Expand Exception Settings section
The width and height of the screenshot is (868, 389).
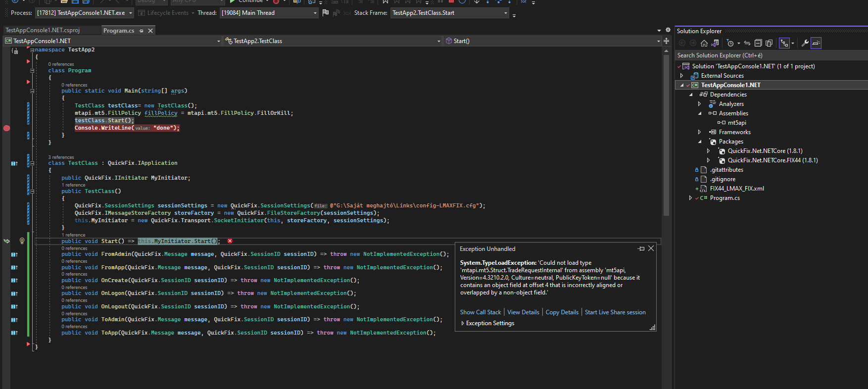(463, 323)
